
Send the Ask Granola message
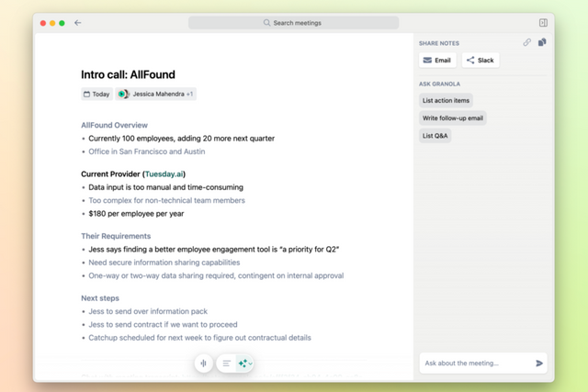(539, 364)
